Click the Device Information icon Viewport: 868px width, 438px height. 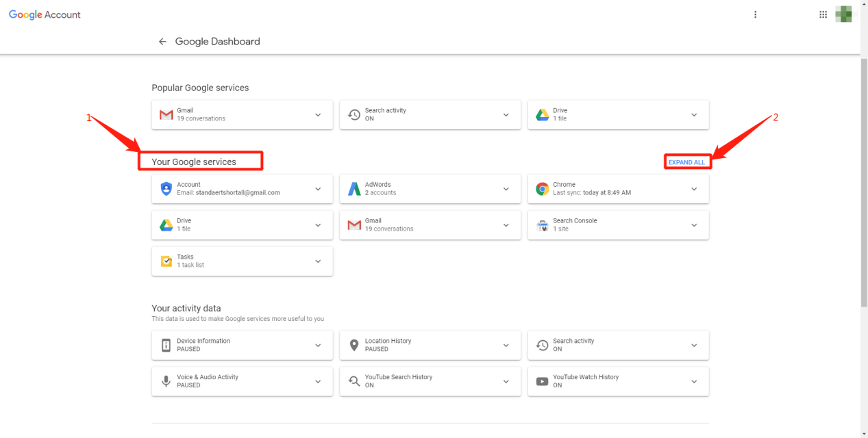click(x=166, y=346)
